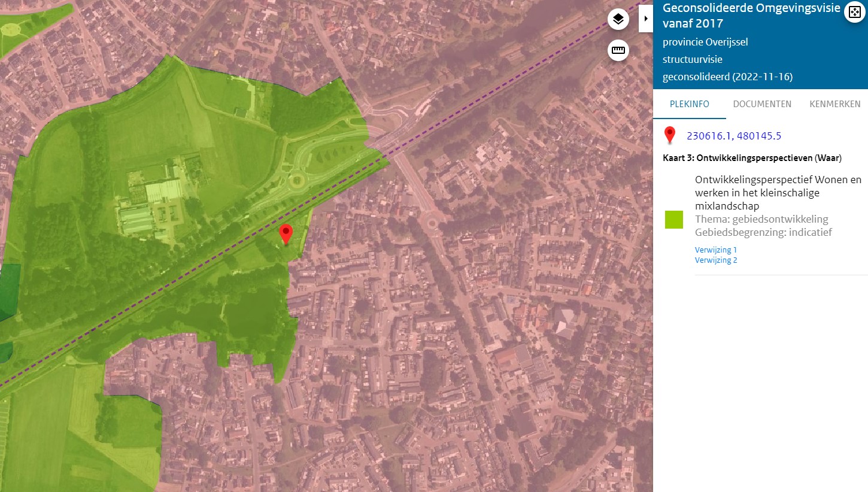Click the red location pin on the map

[286, 235]
